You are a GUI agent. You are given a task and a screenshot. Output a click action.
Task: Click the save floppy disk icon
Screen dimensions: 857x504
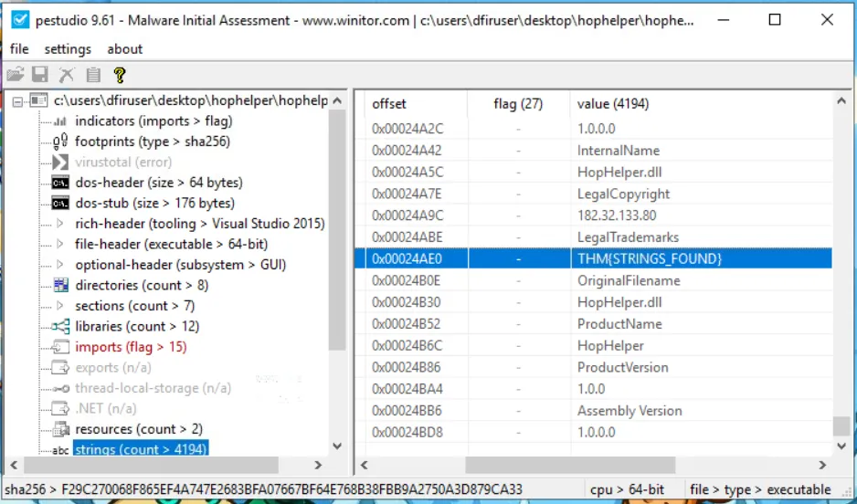[x=40, y=74]
